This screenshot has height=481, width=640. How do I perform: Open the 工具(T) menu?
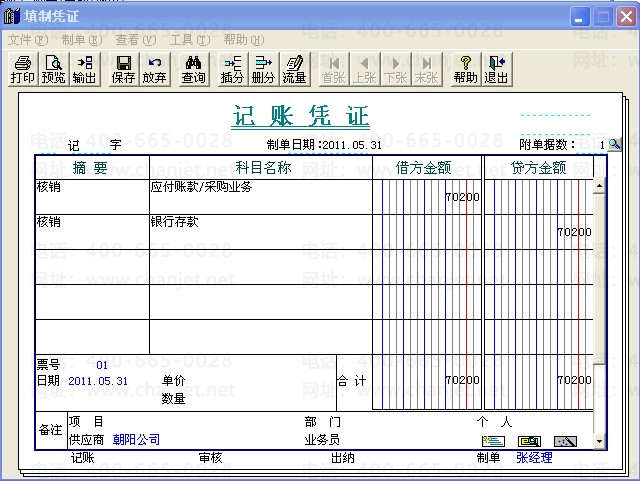click(x=190, y=40)
